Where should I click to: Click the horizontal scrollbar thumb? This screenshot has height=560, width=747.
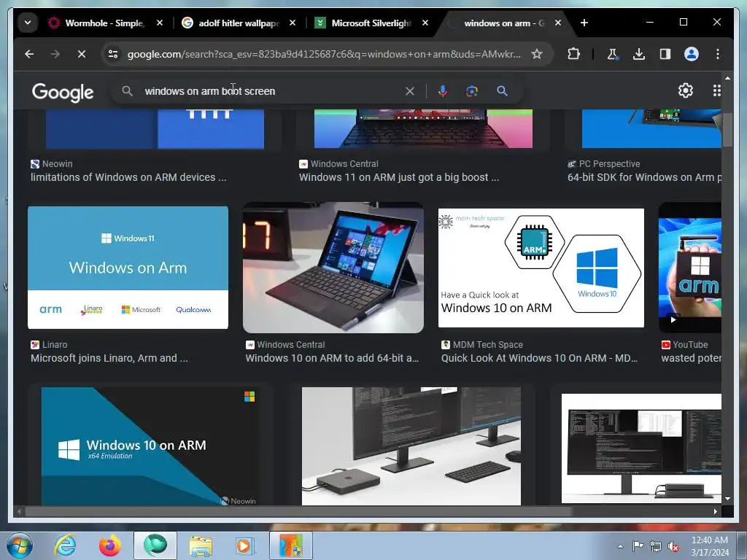pyautogui.click(x=298, y=511)
